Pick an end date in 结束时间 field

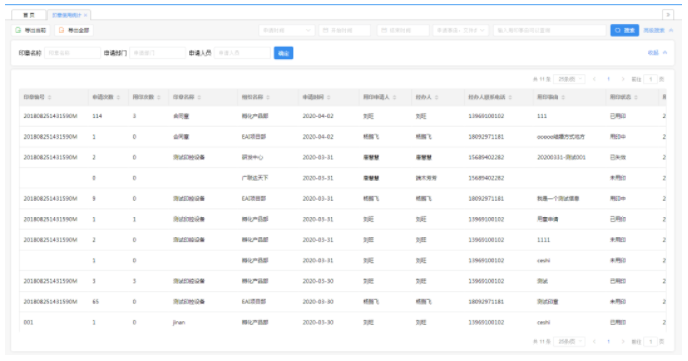tap(403, 30)
